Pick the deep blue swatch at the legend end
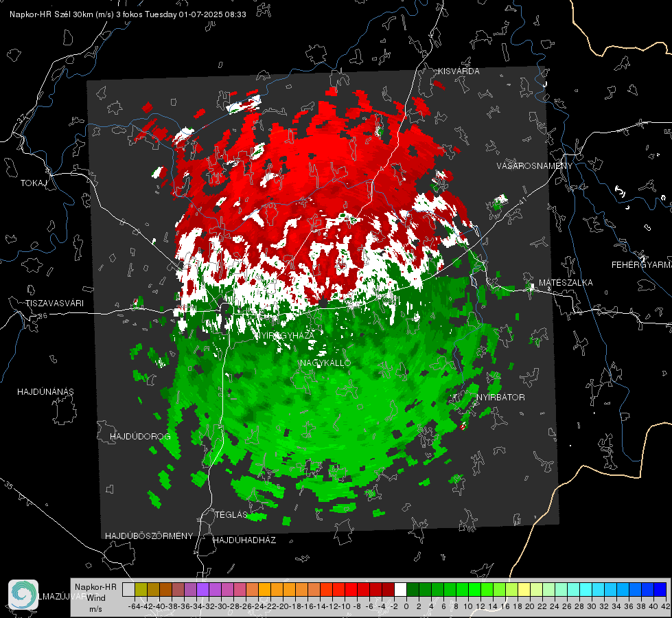 point(660,589)
